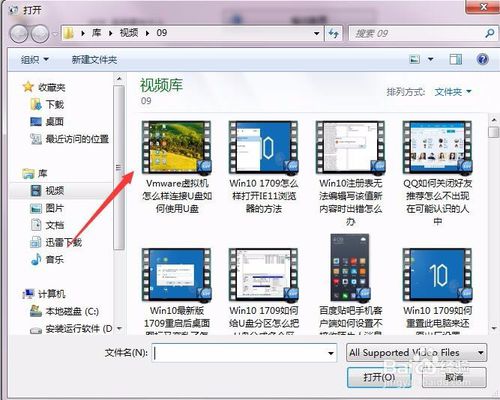Click the 收藏夹 star heading

point(44,87)
